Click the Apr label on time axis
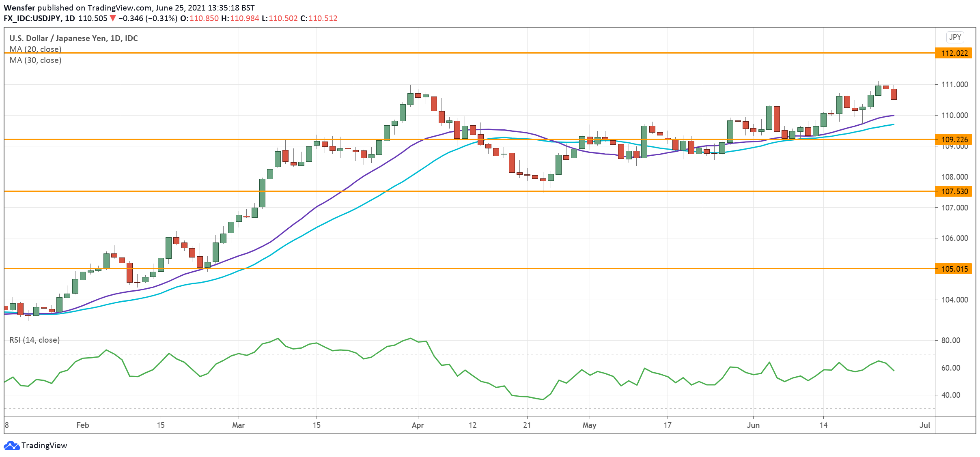This screenshot has height=457, width=980. click(x=418, y=425)
